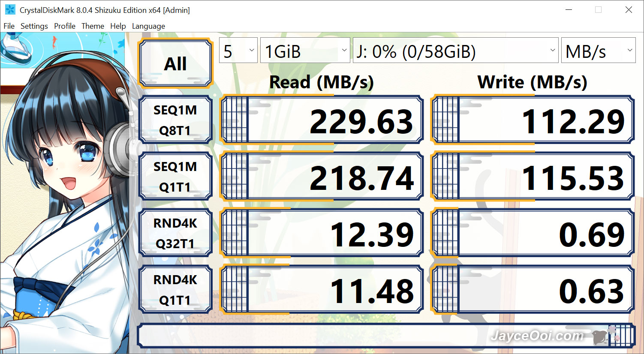The height and width of the screenshot is (354, 644).
Task: Click RND4K Q32T1 write result 0.69
Action: tap(533, 233)
